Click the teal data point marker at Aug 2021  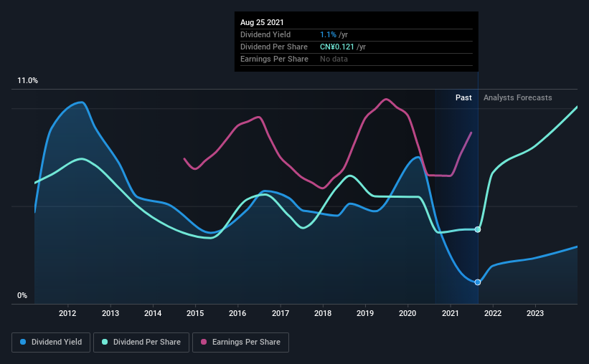coord(477,229)
